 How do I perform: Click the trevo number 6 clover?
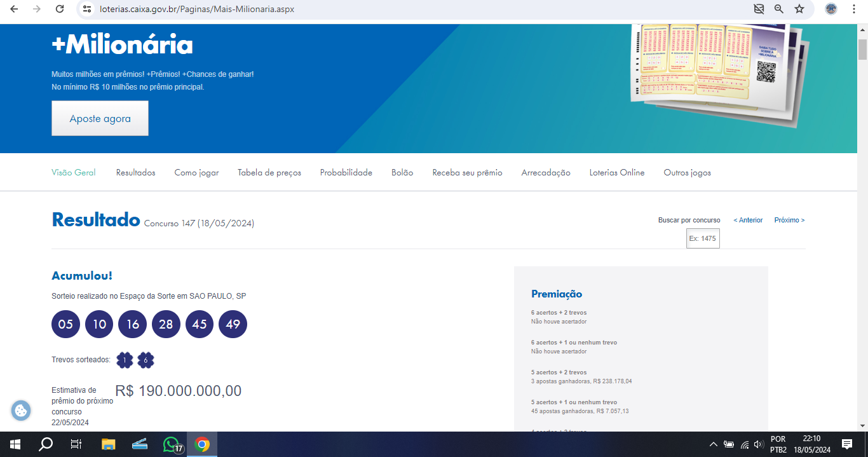146,360
